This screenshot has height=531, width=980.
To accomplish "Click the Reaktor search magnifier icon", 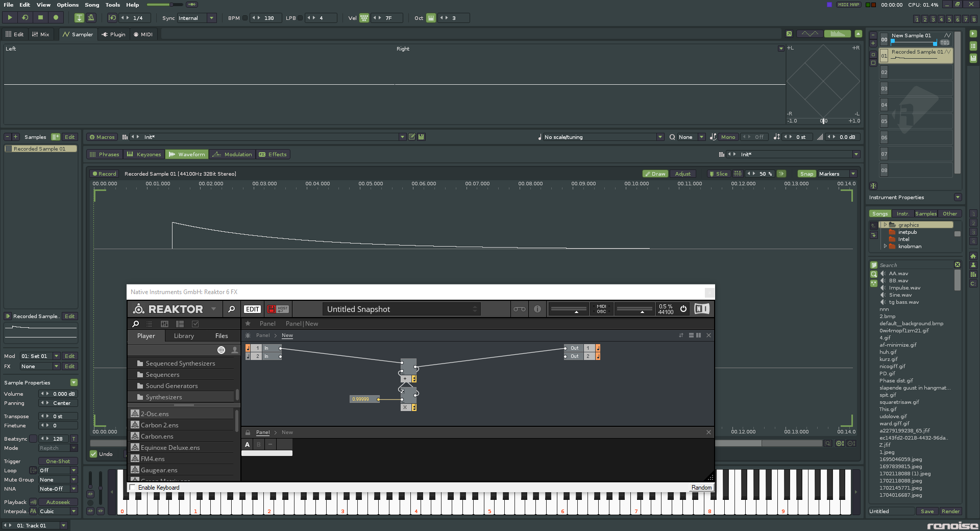I will coord(231,309).
